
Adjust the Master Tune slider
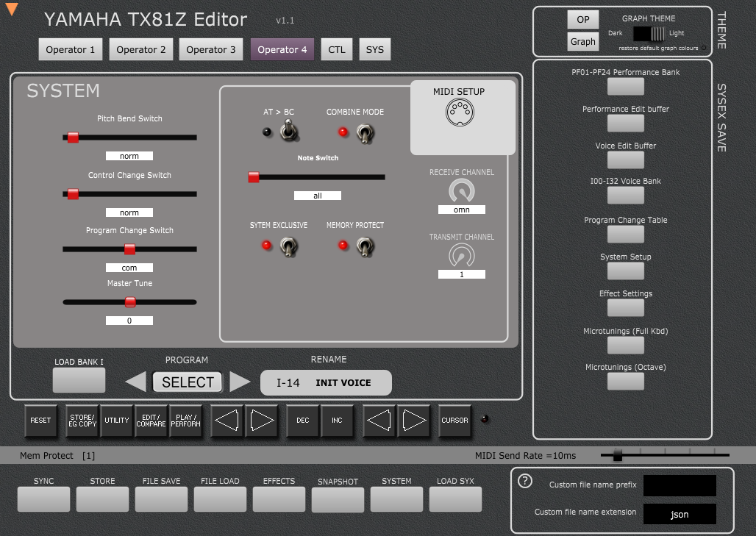point(130,301)
